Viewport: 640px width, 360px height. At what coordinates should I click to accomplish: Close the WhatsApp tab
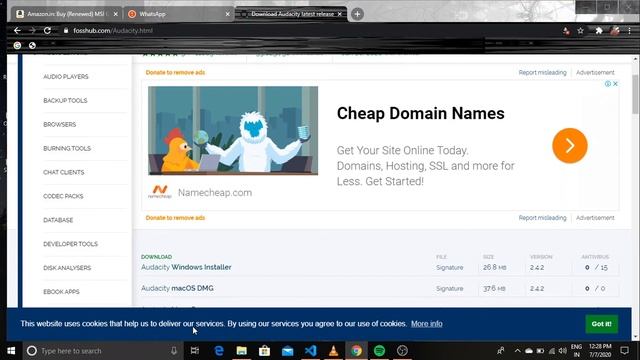pos(227,14)
